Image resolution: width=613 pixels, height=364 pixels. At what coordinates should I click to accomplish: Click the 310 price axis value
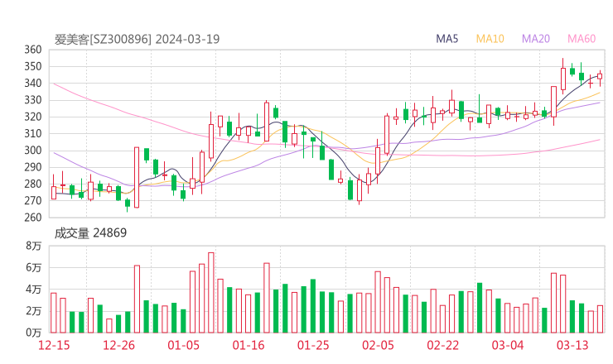pos(33,133)
